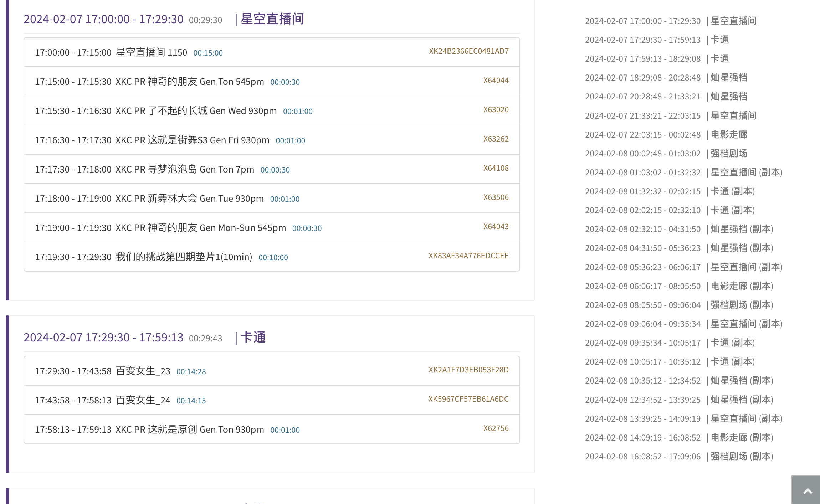Select sidebar 卡通 17:59:13 - 18:29:08 entry
Screen dimensions: 820x504
(x=657, y=59)
